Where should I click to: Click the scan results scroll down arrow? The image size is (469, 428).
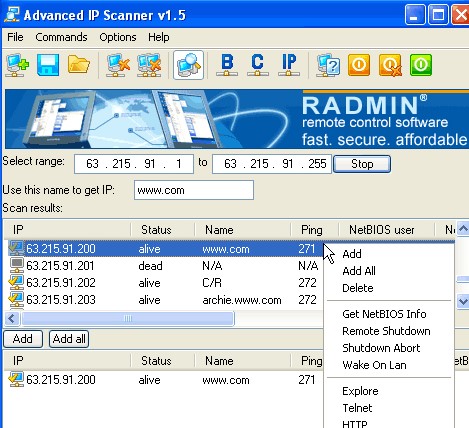(463, 302)
